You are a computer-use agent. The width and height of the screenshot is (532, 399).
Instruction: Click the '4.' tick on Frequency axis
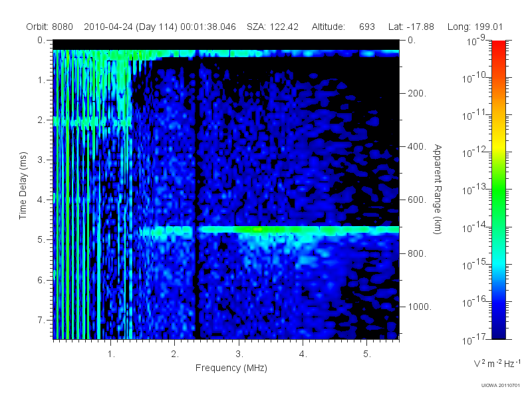tap(303, 354)
